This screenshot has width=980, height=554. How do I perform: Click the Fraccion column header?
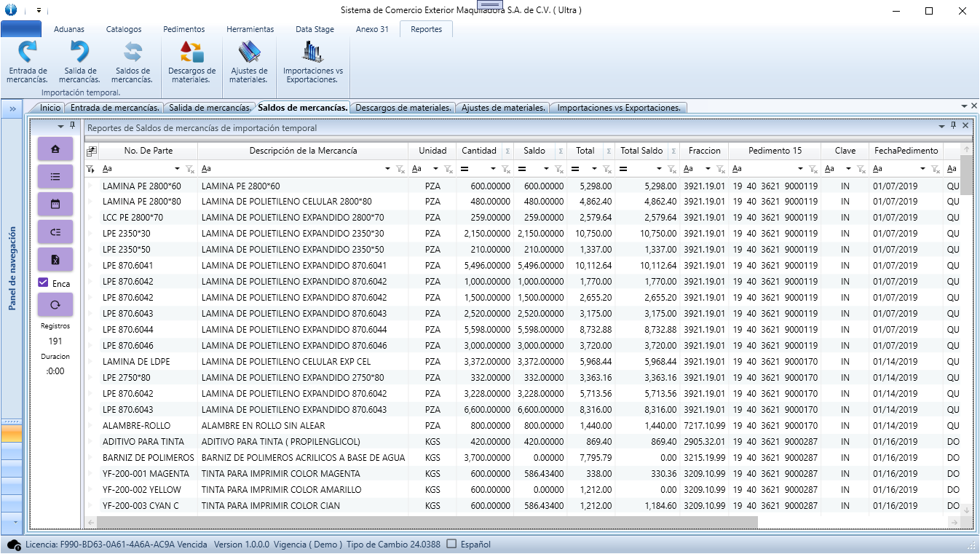click(x=704, y=151)
